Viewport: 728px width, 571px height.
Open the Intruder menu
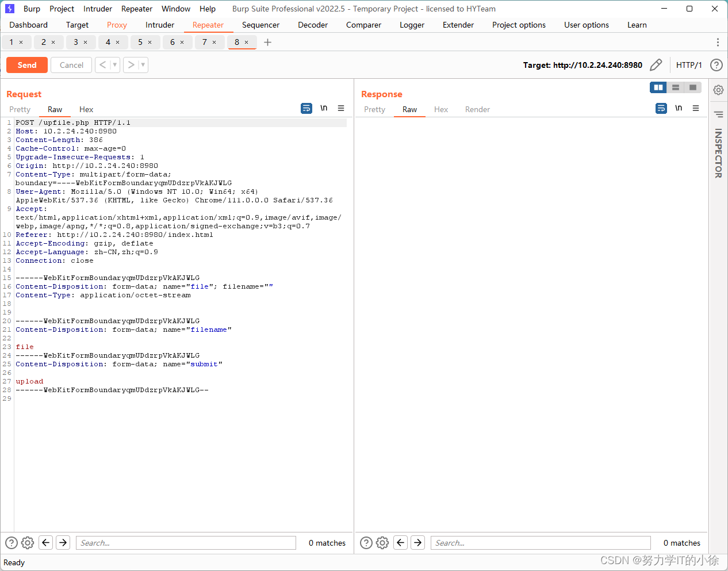98,9
